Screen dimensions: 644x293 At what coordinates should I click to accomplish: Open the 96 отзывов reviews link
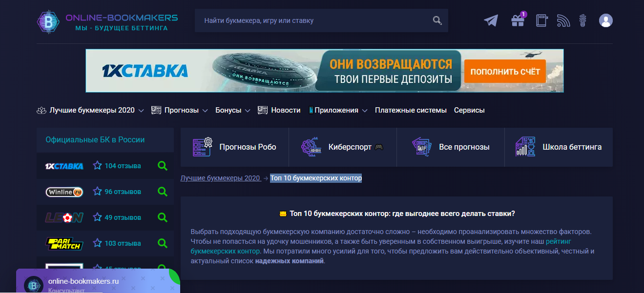coord(123,192)
